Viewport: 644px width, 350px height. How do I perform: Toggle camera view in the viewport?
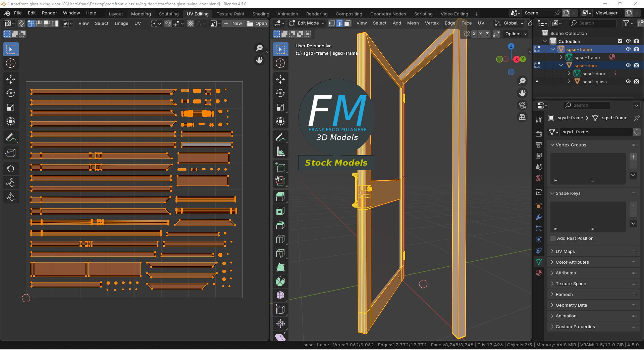pos(522,105)
